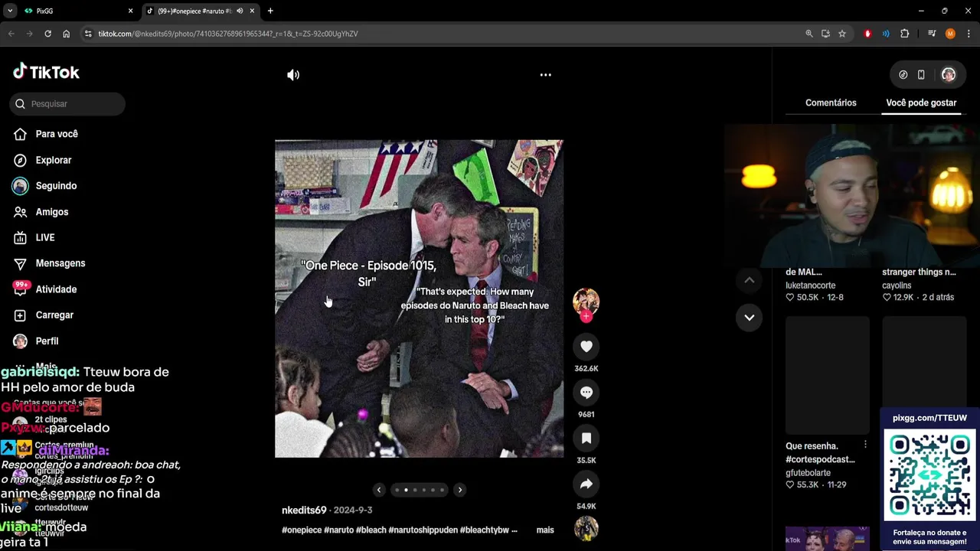The width and height of the screenshot is (980, 551).
Task: Open gfutebolarte author link
Action: click(x=808, y=473)
